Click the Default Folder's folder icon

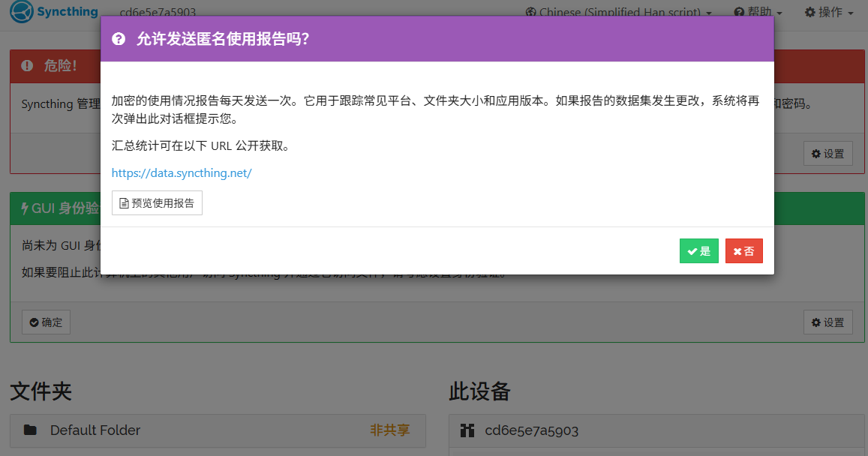pos(30,430)
